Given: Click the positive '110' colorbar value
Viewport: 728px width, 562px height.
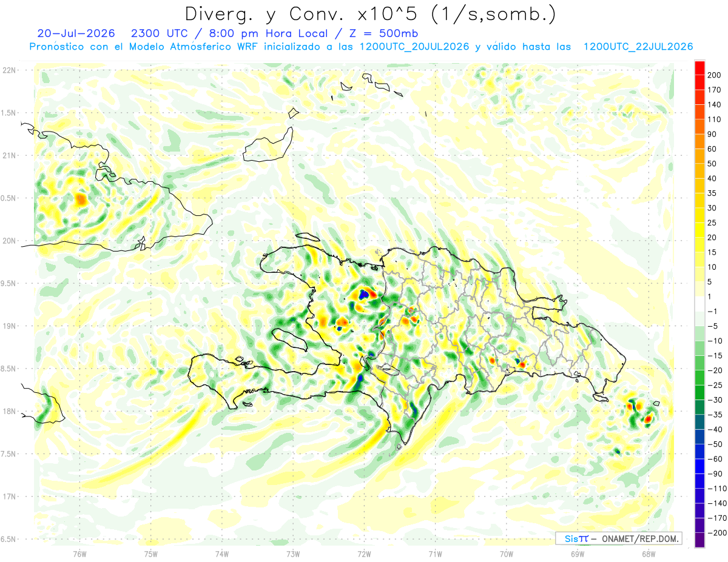Looking at the screenshot, I should pos(714,119).
